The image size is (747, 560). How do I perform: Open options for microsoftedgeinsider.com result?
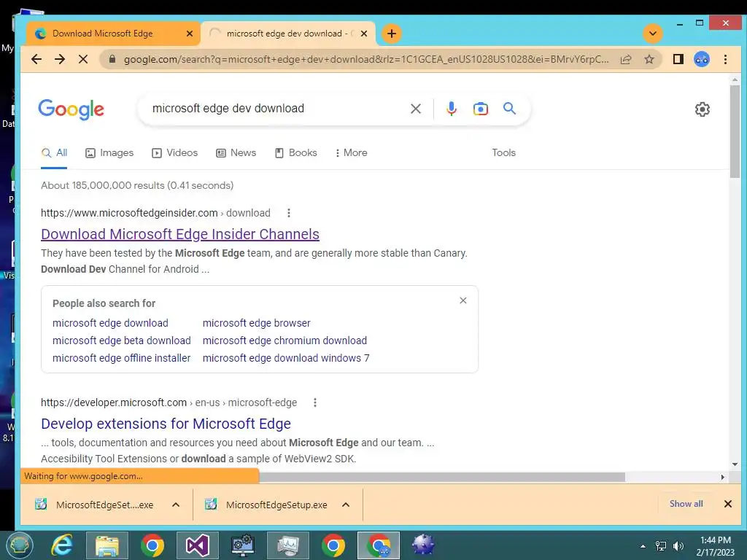[289, 213]
